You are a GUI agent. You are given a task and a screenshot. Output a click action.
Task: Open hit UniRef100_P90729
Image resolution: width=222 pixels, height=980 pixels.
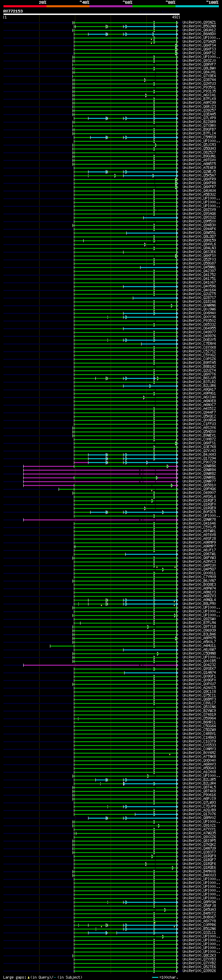tap(199, 462)
